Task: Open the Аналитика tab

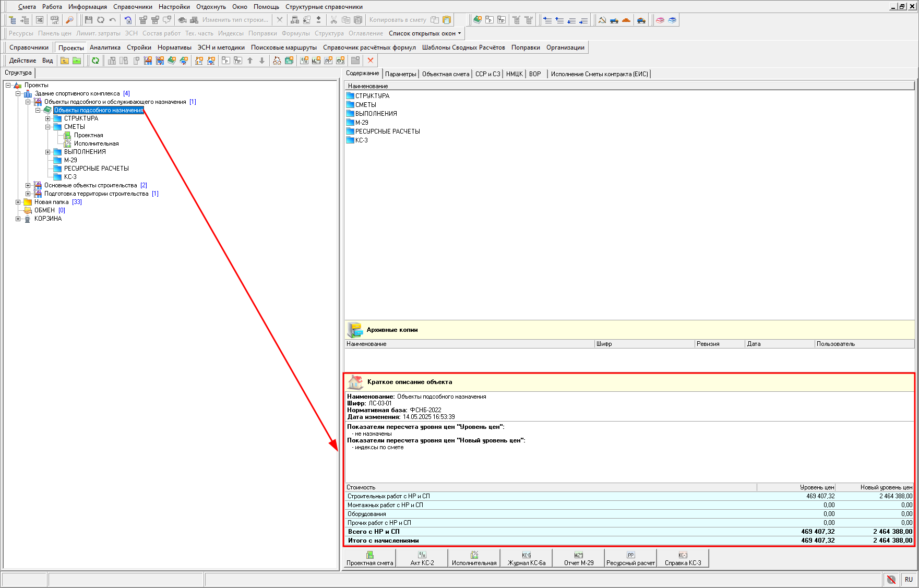Action: [x=105, y=47]
